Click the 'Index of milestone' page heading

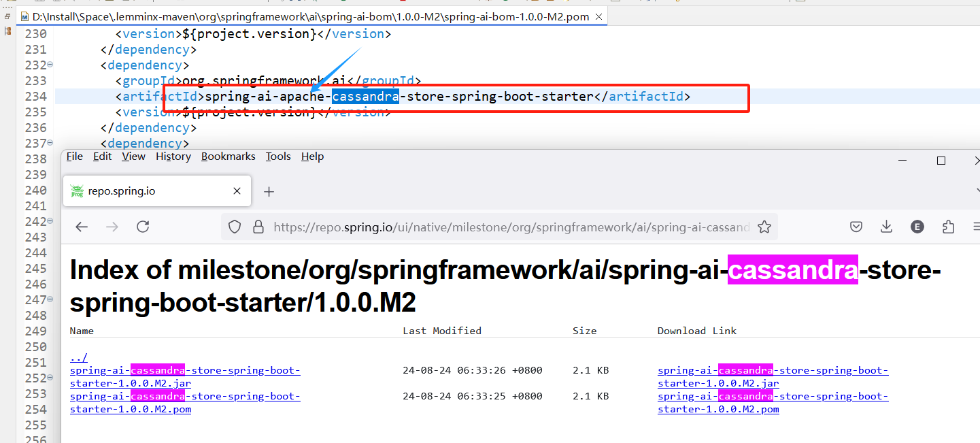[505, 286]
